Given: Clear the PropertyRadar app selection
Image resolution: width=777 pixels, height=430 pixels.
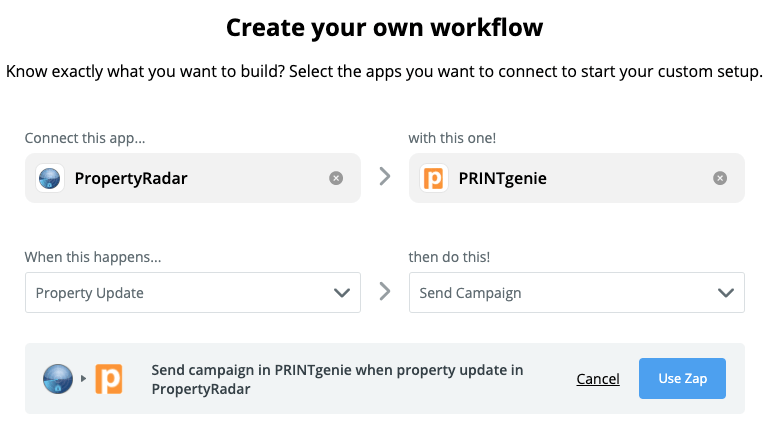Looking at the screenshot, I should [x=336, y=178].
